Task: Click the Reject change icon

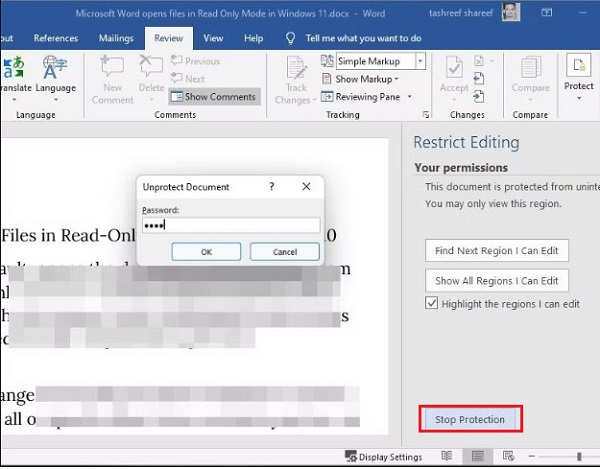Action: pyautogui.click(x=479, y=61)
